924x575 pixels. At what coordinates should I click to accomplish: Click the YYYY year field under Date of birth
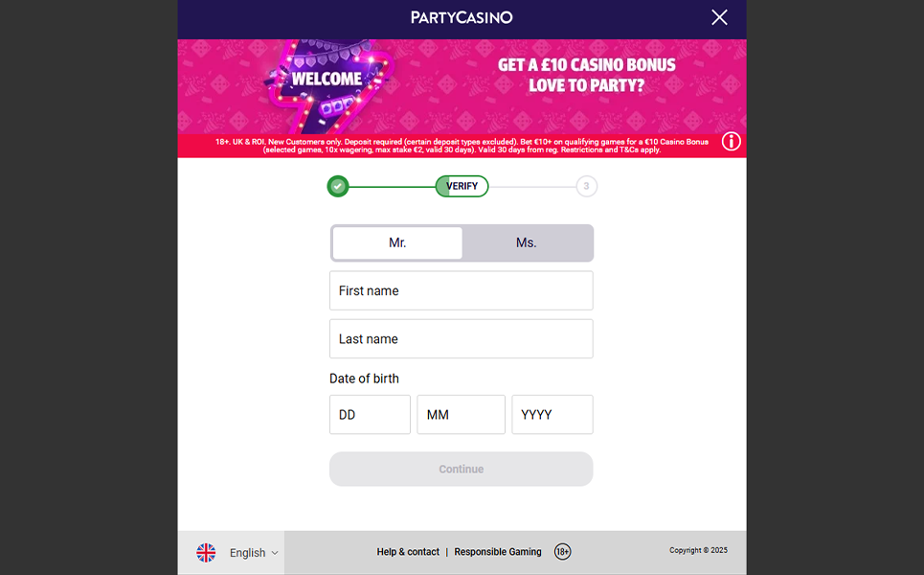pyautogui.click(x=552, y=414)
